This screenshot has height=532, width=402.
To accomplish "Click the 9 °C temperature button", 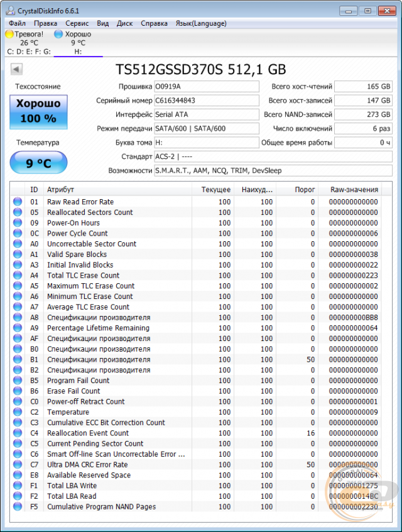I will pyautogui.click(x=38, y=163).
